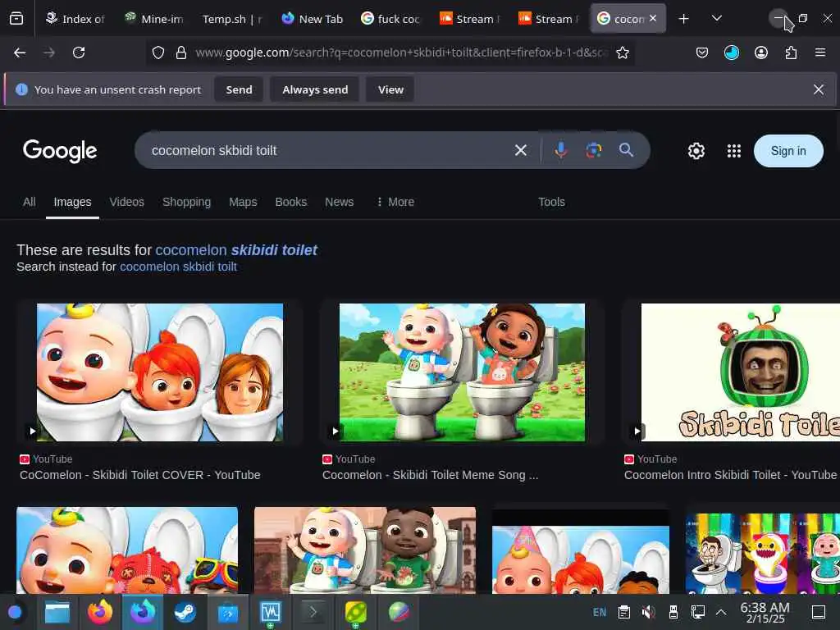Image resolution: width=840 pixels, height=630 pixels.
Task: Switch to New Tab browser tab
Action: 312,19
